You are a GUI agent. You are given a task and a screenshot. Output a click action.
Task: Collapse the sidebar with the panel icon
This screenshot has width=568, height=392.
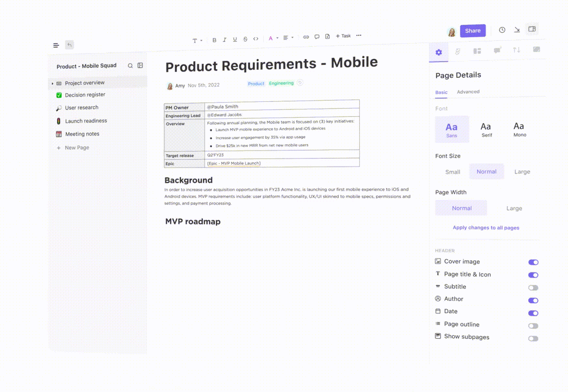pyautogui.click(x=140, y=65)
